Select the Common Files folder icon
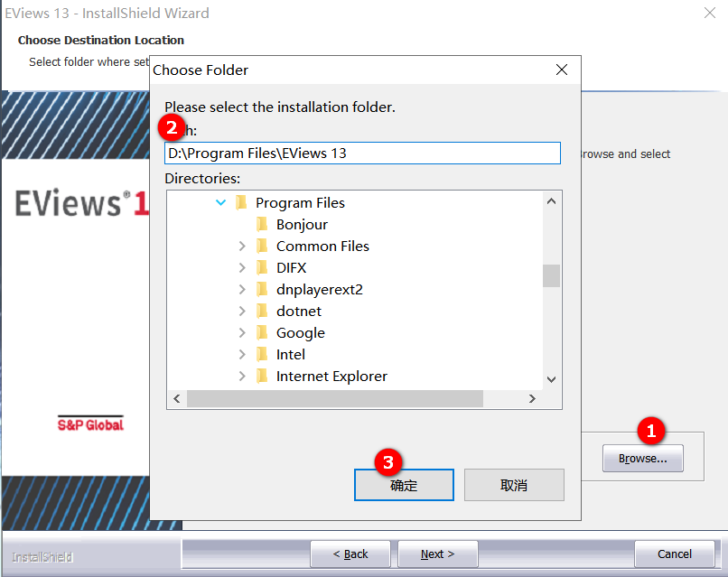 coord(262,246)
